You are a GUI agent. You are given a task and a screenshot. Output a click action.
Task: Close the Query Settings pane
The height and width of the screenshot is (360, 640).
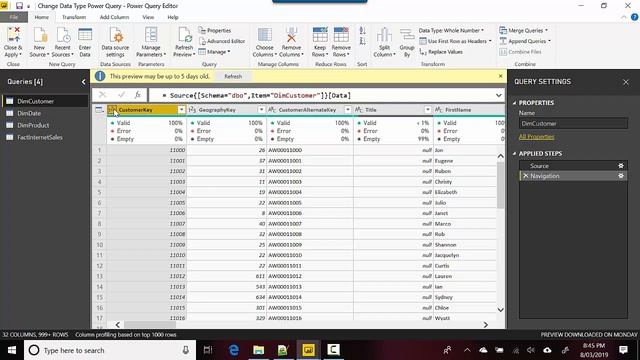pos(626,82)
